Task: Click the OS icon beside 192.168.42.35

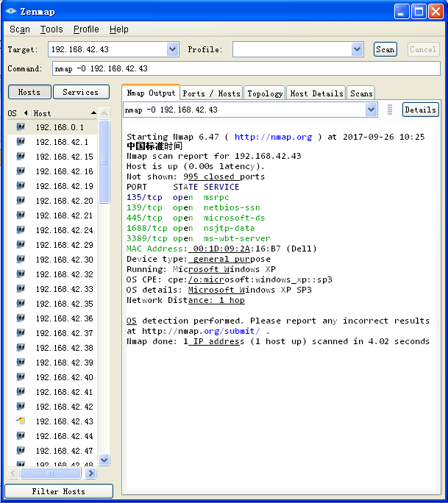Action: point(21,303)
